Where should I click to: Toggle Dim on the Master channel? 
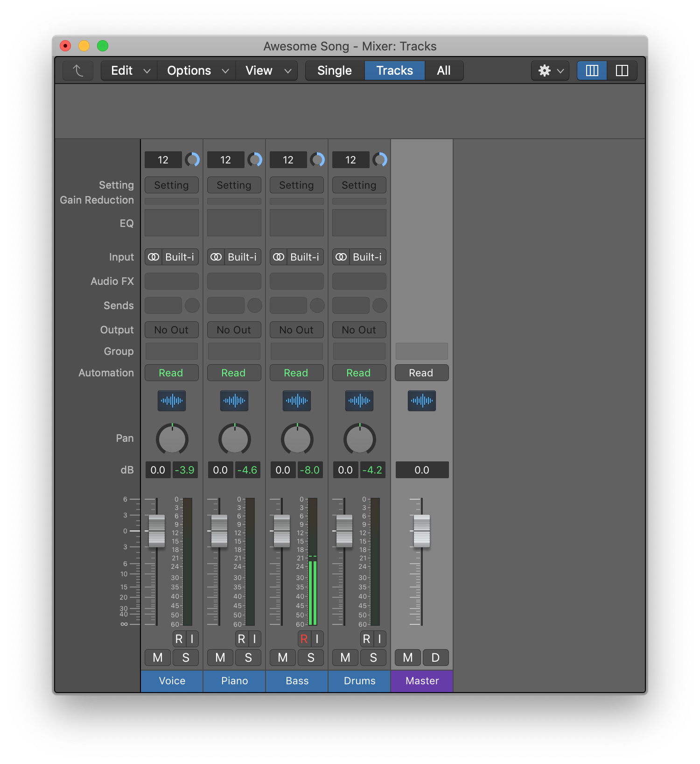point(436,658)
